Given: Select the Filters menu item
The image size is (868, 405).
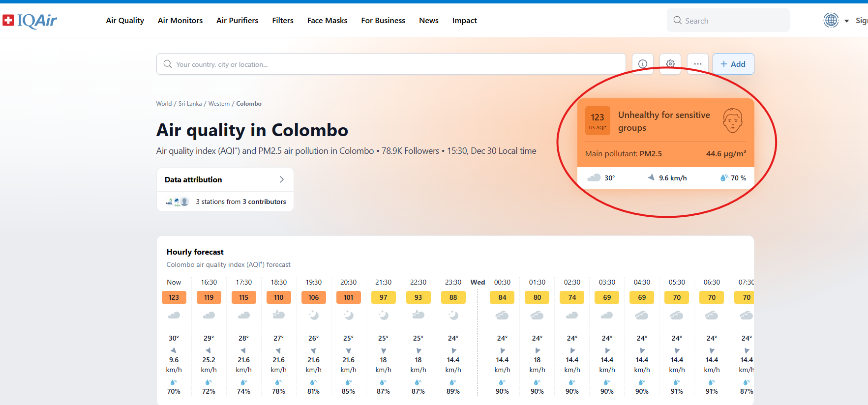Looking at the screenshot, I should click(x=283, y=20).
